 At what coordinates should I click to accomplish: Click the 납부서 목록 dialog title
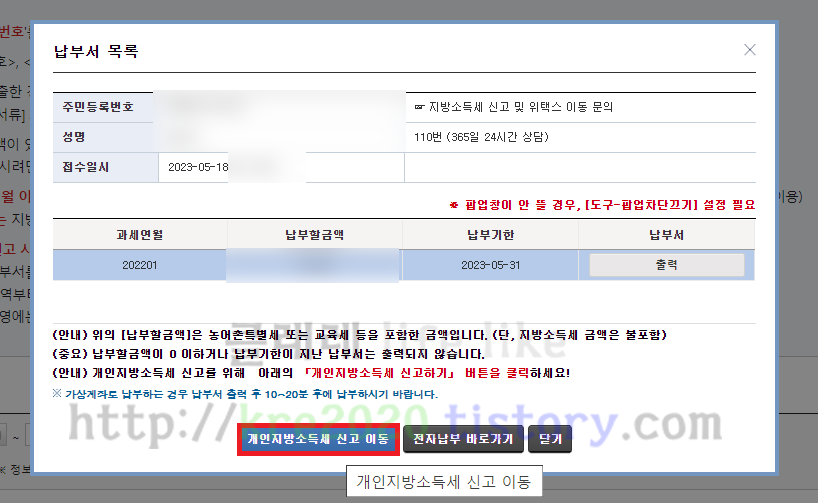[x=96, y=51]
